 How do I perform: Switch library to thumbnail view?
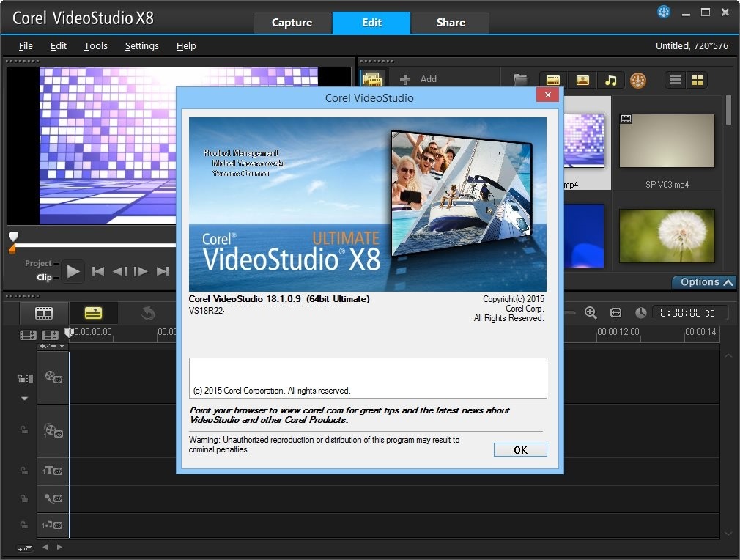tap(697, 80)
